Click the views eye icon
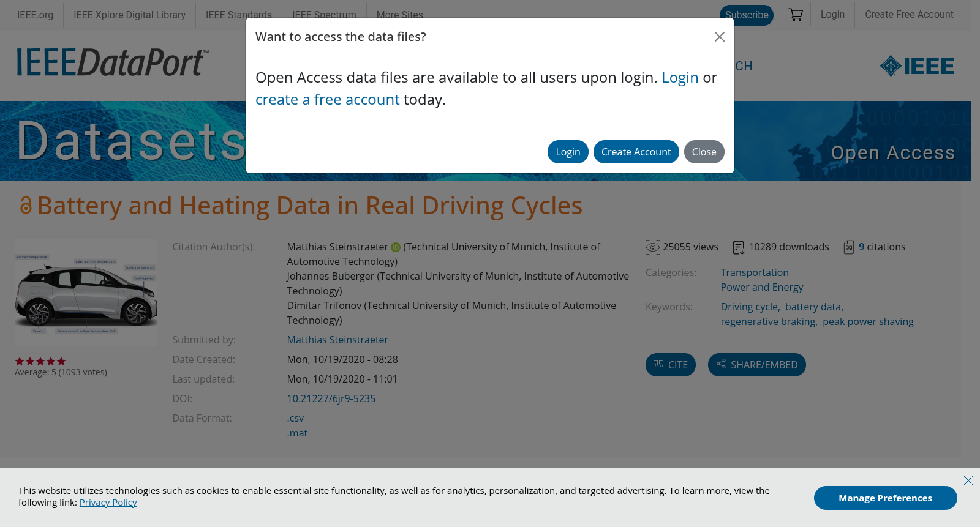Viewport: 980px width, 527px height. [x=653, y=247]
